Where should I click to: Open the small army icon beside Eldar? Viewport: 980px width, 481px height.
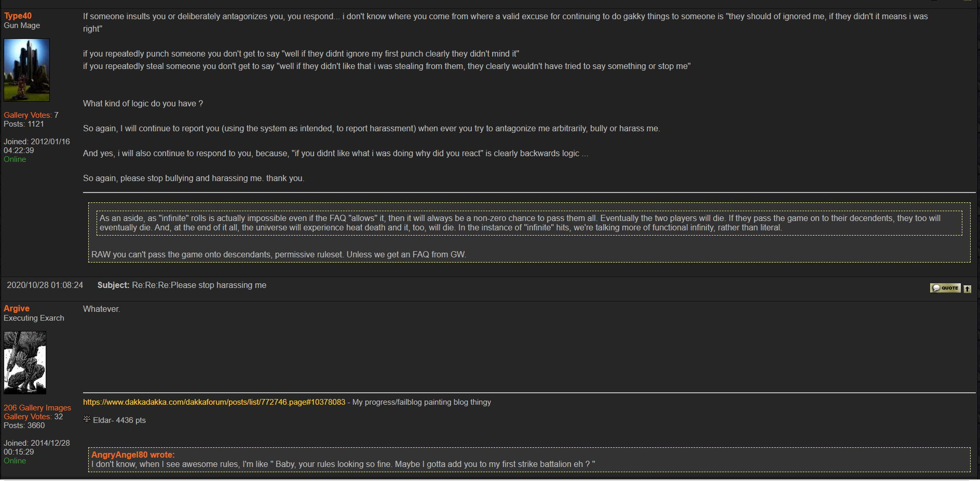pos(87,419)
